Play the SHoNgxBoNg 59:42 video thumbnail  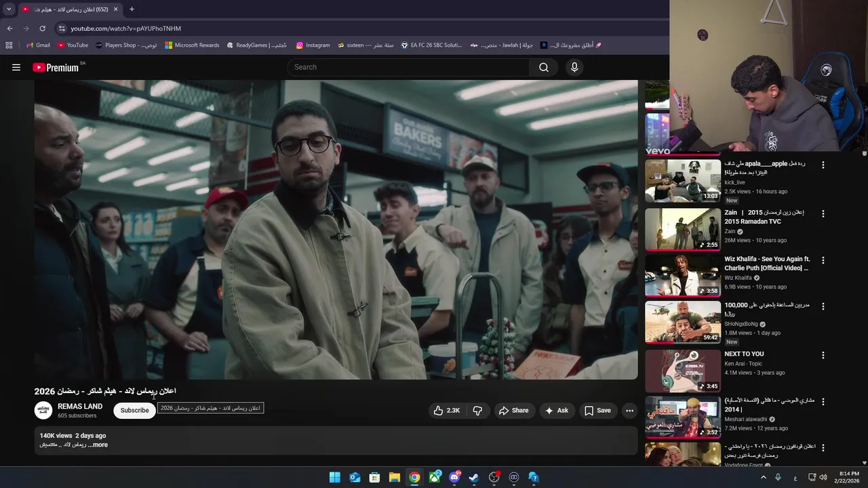pos(683,323)
